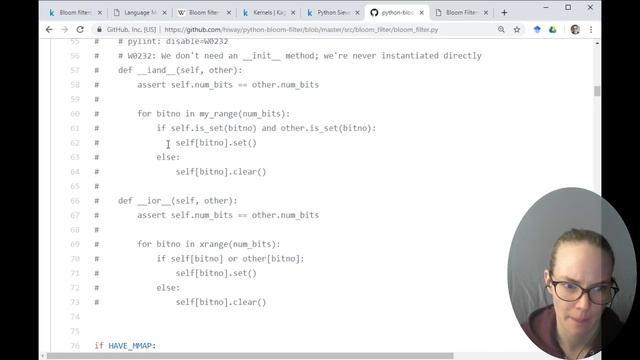Viewport: 640px width, 360px height.
Task: Open the blue extension icon in toolbar
Action: point(537,29)
